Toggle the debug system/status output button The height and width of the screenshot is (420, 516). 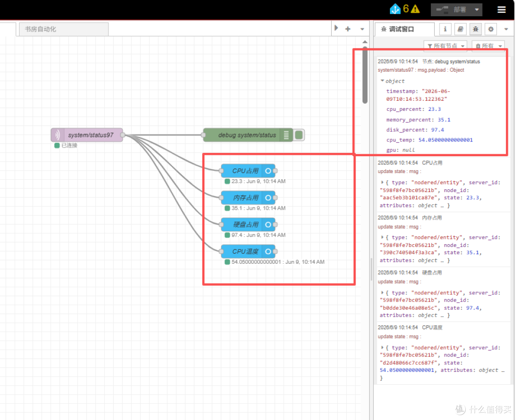[299, 135]
